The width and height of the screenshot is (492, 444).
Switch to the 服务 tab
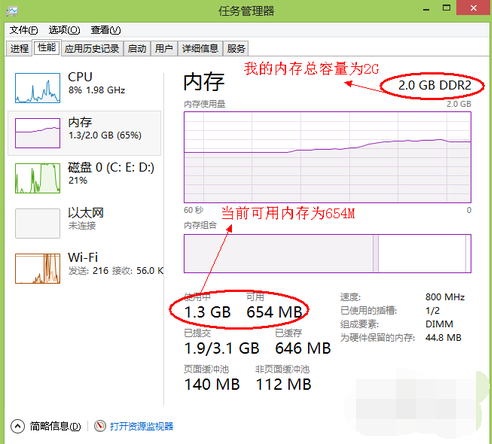pos(236,49)
